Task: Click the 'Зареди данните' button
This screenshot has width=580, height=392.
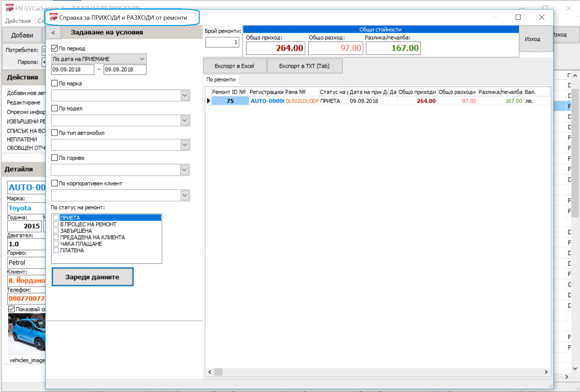Action: point(92,277)
